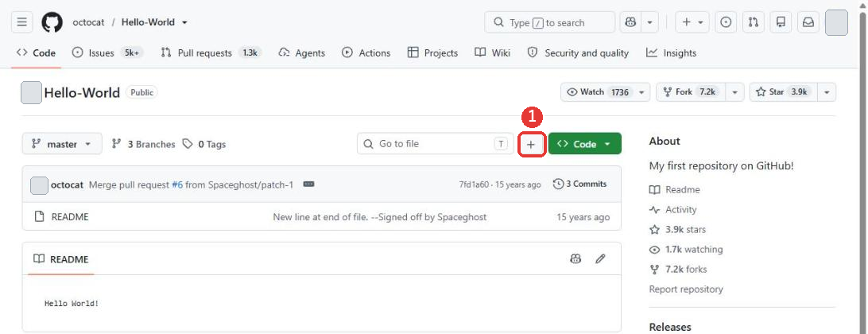Edit README with the pencil icon
Image resolution: width=868 pixels, height=334 pixels.
click(600, 258)
